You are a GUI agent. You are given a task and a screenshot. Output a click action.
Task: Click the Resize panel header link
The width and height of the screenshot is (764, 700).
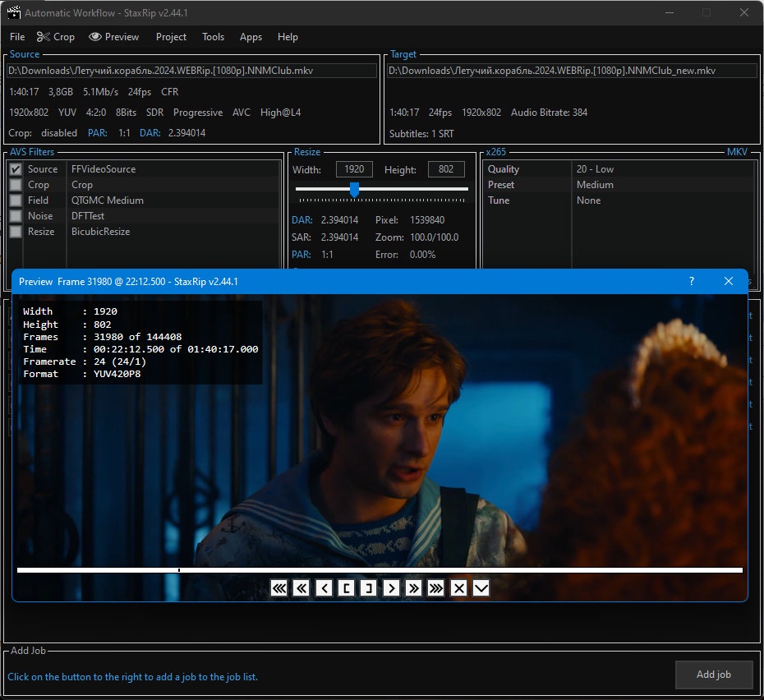(307, 152)
